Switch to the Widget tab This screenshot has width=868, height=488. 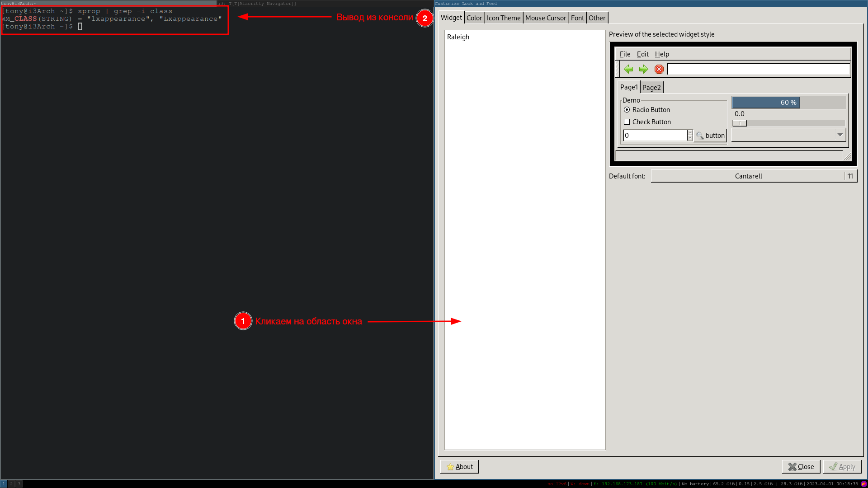click(x=451, y=18)
